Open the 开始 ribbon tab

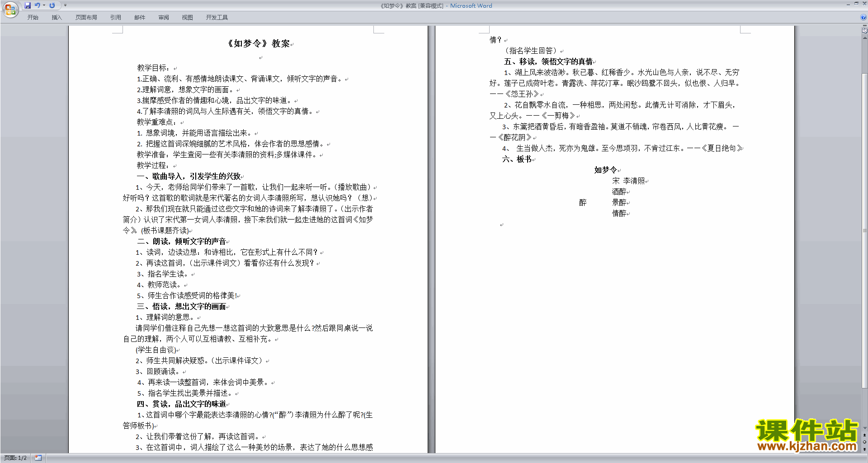tap(33, 18)
